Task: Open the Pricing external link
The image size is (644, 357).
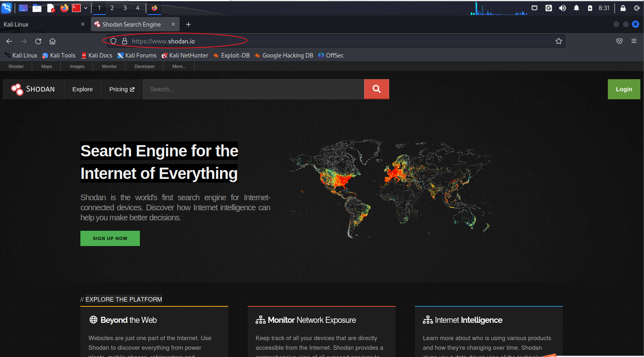Action: tap(122, 89)
